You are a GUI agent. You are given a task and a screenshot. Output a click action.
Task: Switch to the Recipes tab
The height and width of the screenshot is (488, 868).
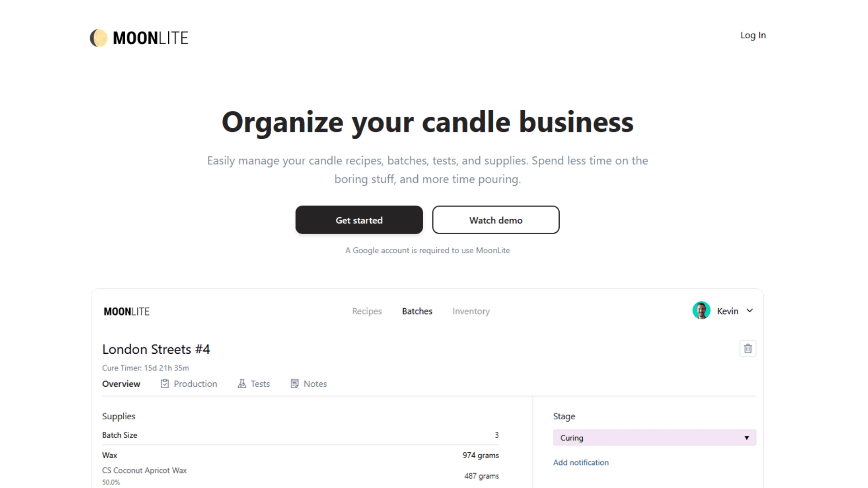367,311
